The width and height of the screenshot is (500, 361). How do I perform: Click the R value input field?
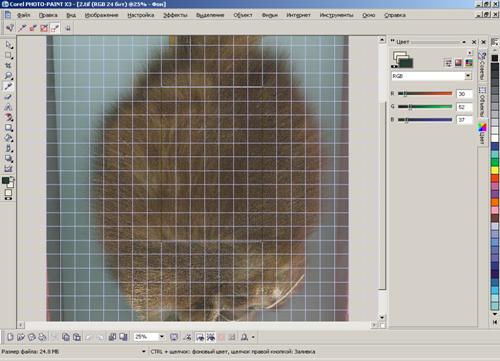click(464, 94)
